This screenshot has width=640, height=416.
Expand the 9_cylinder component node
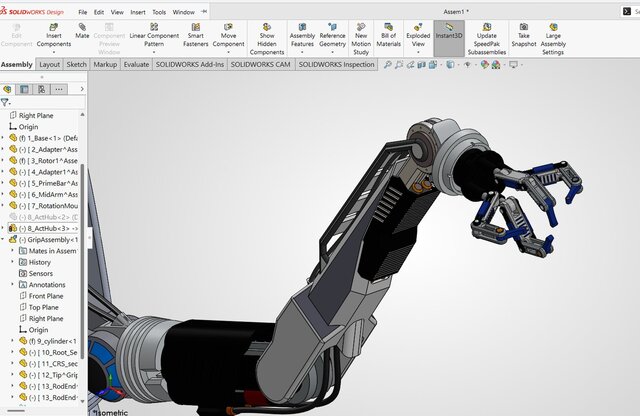pos(12,340)
